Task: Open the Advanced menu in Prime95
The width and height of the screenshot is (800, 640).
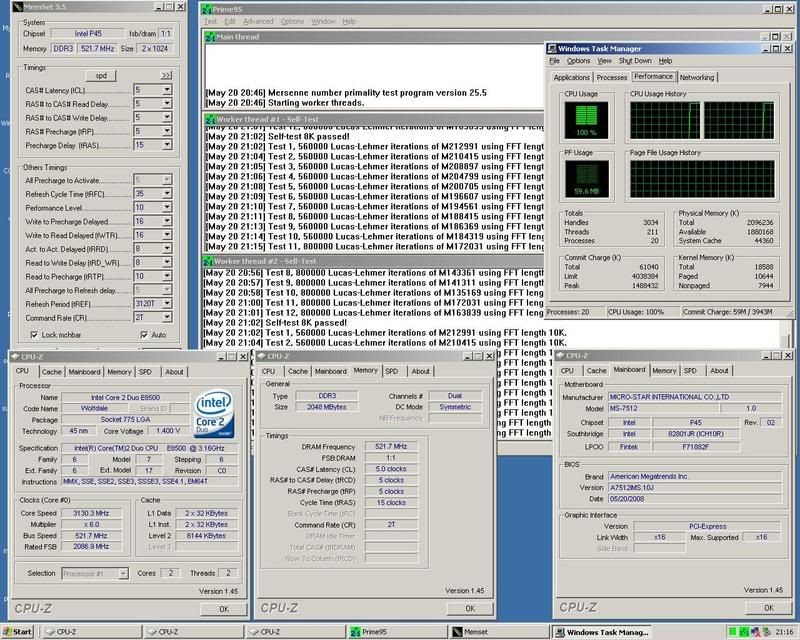Action: click(258, 21)
